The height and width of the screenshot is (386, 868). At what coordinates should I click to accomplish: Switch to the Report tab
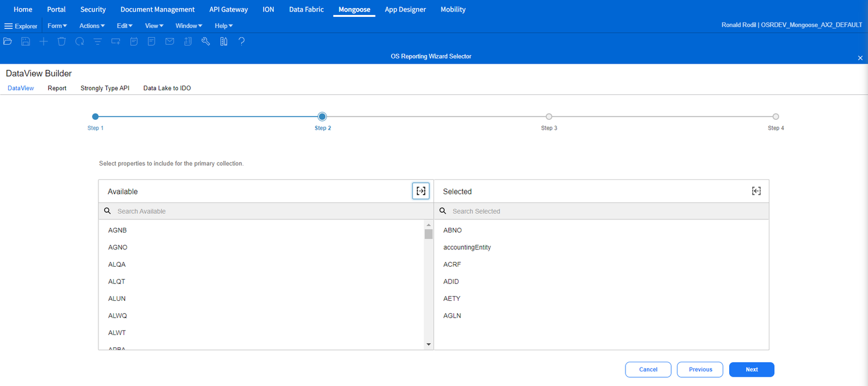pos(57,88)
